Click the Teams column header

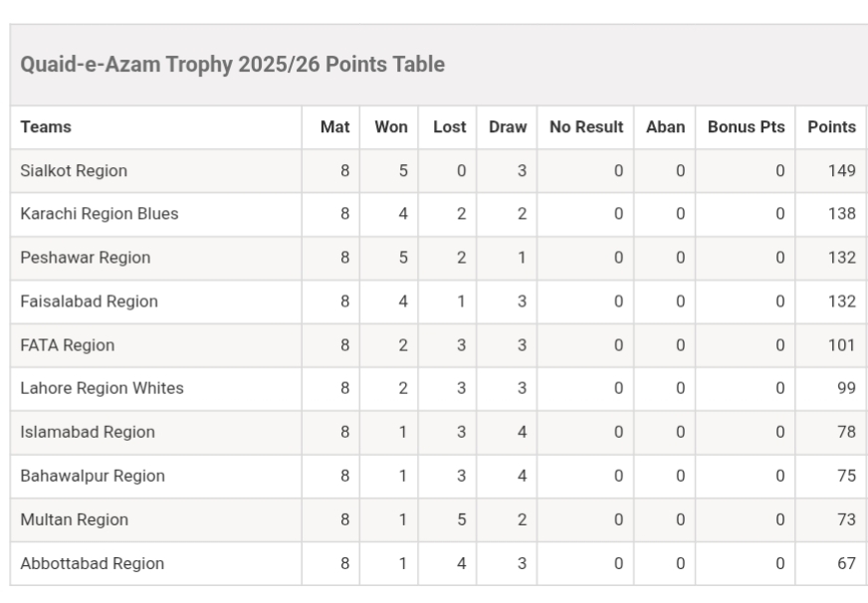46,127
